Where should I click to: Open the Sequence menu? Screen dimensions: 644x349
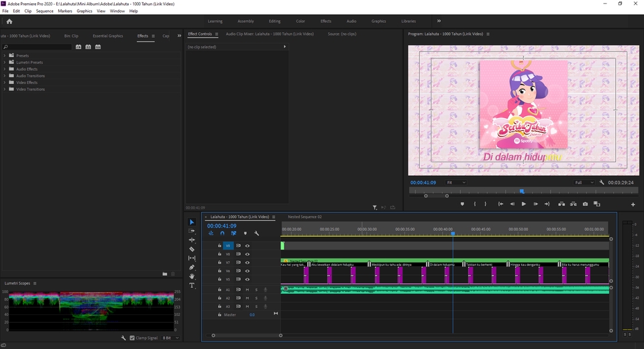[x=45, y=11]
